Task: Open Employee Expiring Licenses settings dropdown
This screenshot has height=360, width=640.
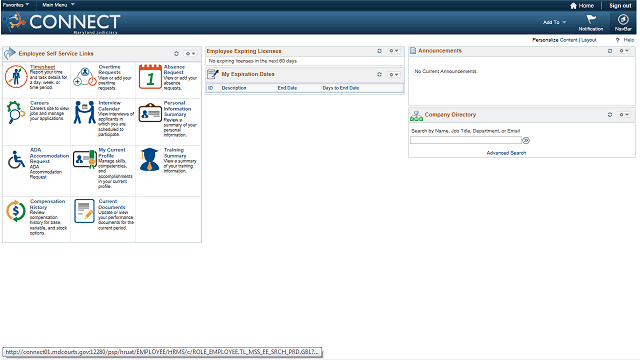Action: [393, 51]
